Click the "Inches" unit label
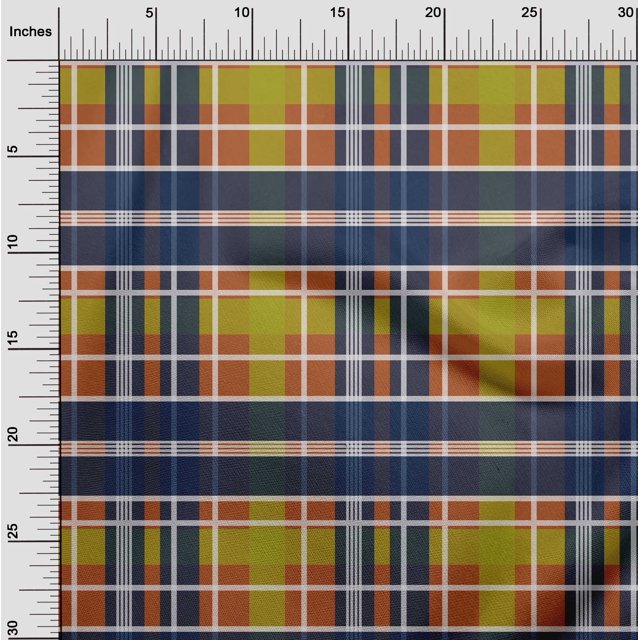Screen dimensions: 640x640 pos(30,31)
